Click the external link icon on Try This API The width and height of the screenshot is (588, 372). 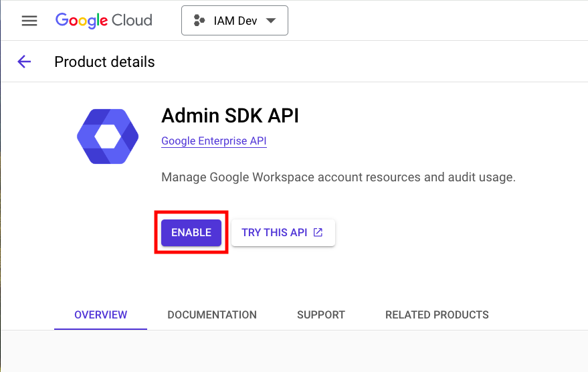318,233
